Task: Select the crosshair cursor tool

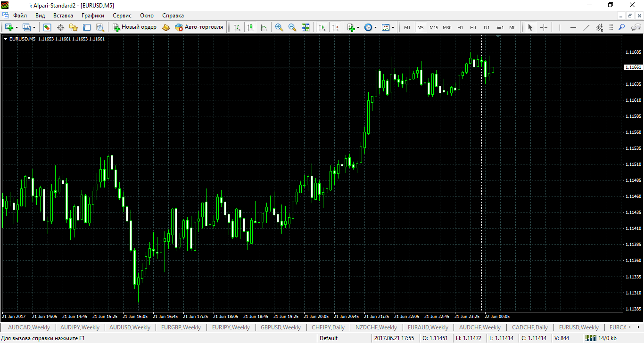Action: (544, 27)
